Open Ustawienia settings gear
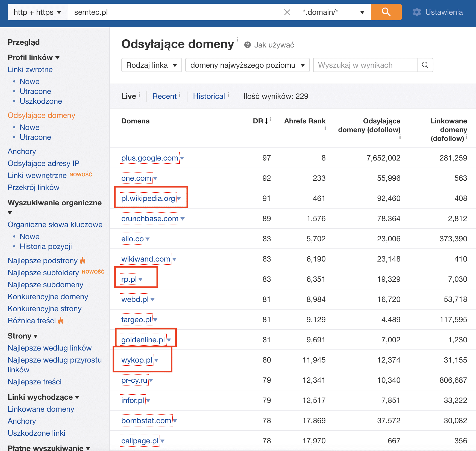Screen dimensions: 476x451 tap(416, 12)
